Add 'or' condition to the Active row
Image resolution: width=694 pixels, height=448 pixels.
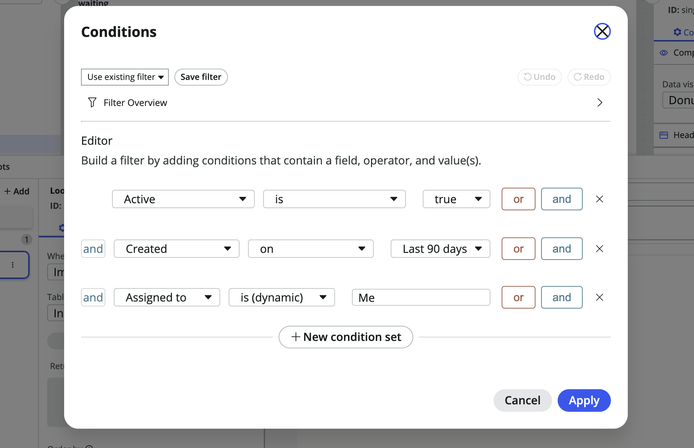pos(518,199)
